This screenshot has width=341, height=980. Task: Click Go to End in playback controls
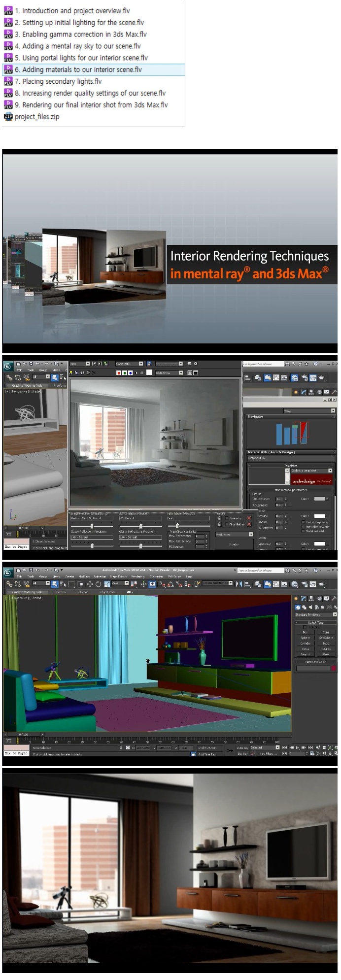[310, 747]
